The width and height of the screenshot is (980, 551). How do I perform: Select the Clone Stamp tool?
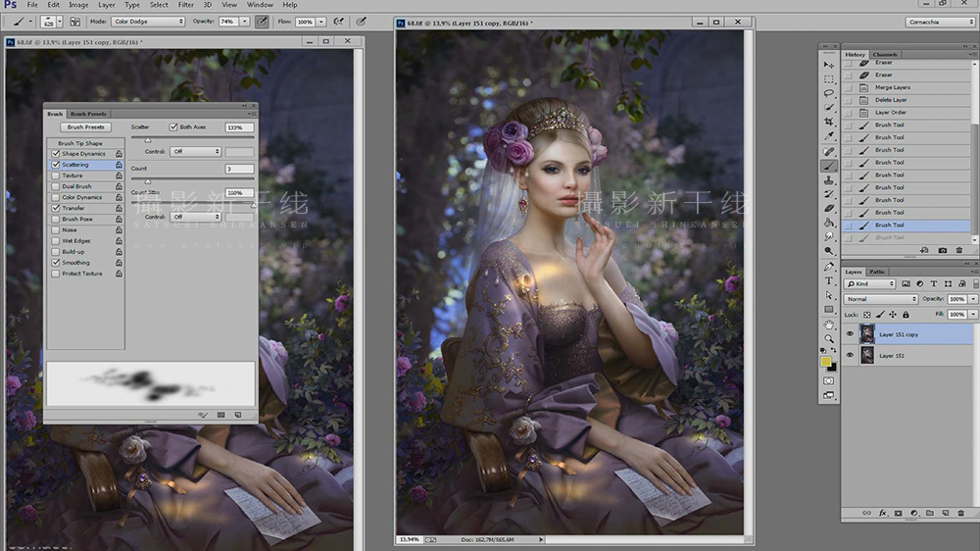829,180
